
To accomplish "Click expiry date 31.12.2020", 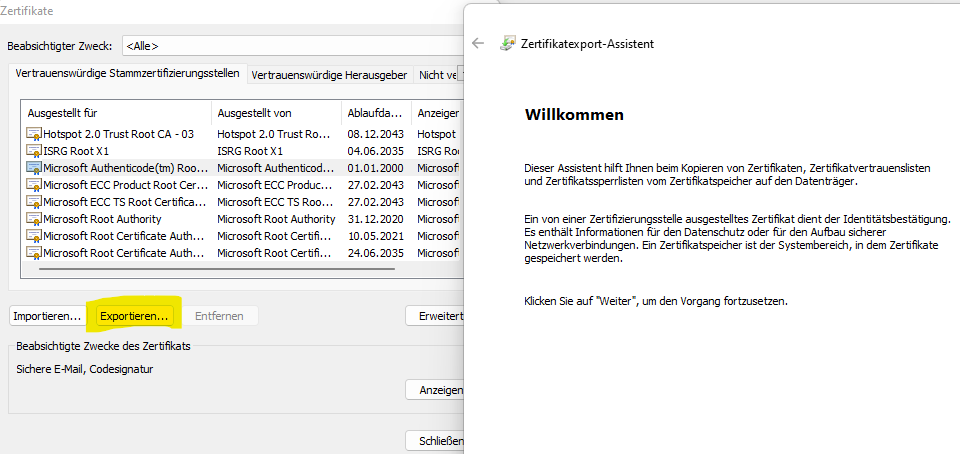I will pos(376,218).
